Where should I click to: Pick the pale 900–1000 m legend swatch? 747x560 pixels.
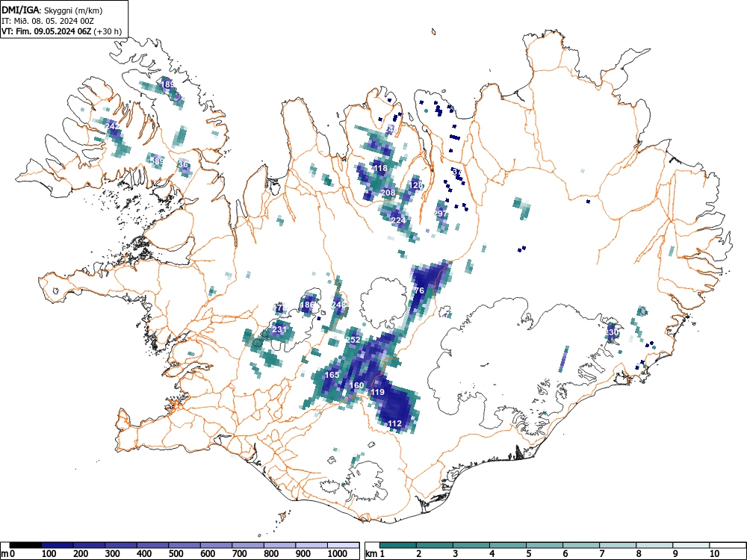tap(311, 545)
